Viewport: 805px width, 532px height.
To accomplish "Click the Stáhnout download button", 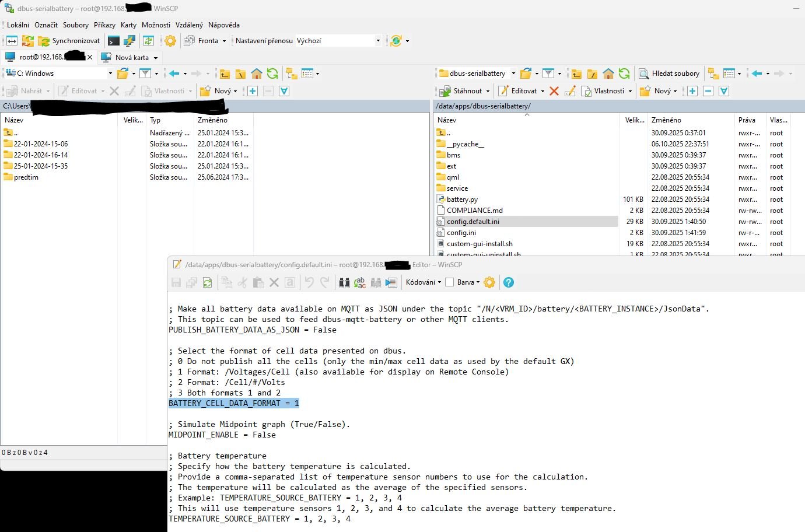I will point(464,91).
